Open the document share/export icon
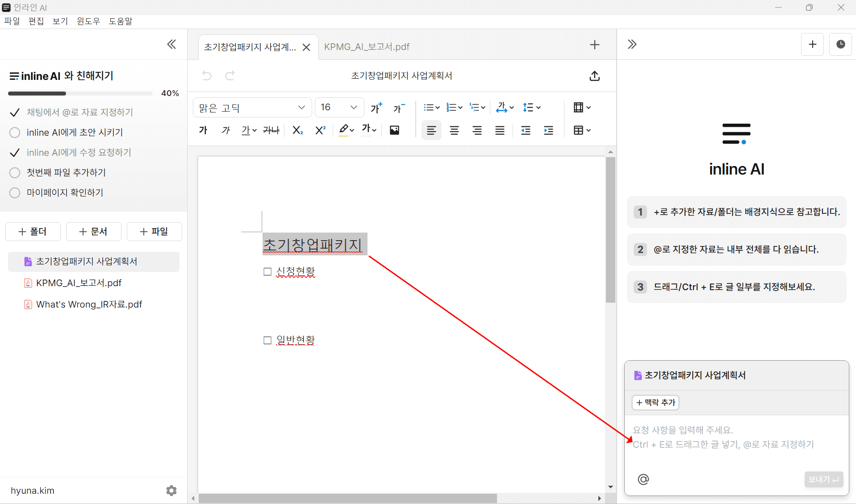The image size is (856, 504). [x=594, y=76]
